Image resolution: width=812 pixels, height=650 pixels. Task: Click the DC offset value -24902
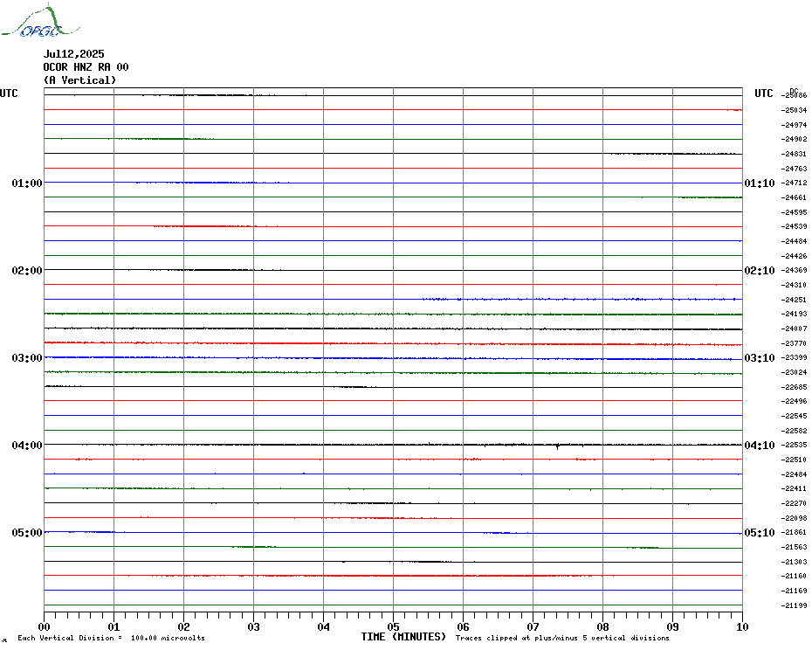coord(794,139)
